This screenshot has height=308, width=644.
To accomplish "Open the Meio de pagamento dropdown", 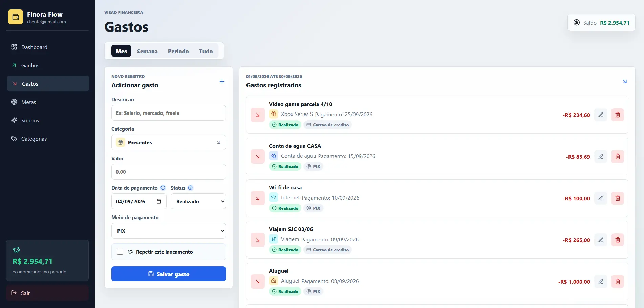I will pyautogui.click(x=169, y=231).
